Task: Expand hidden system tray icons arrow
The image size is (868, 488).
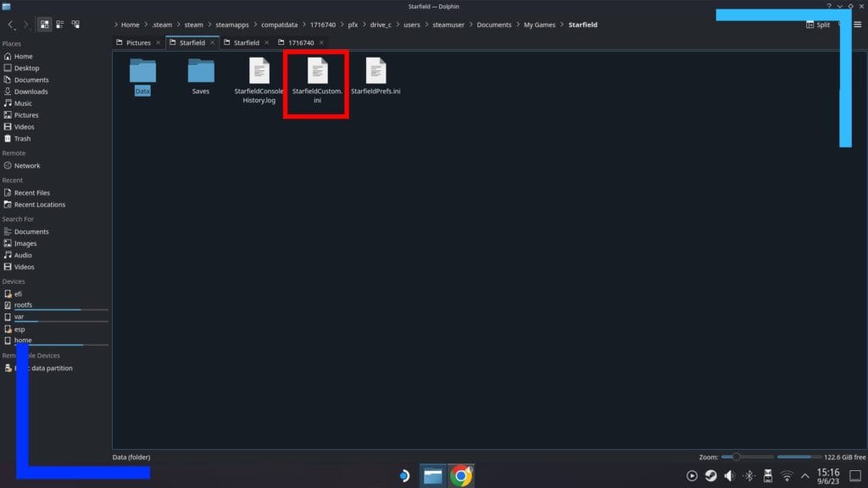Action: (806, 476)
